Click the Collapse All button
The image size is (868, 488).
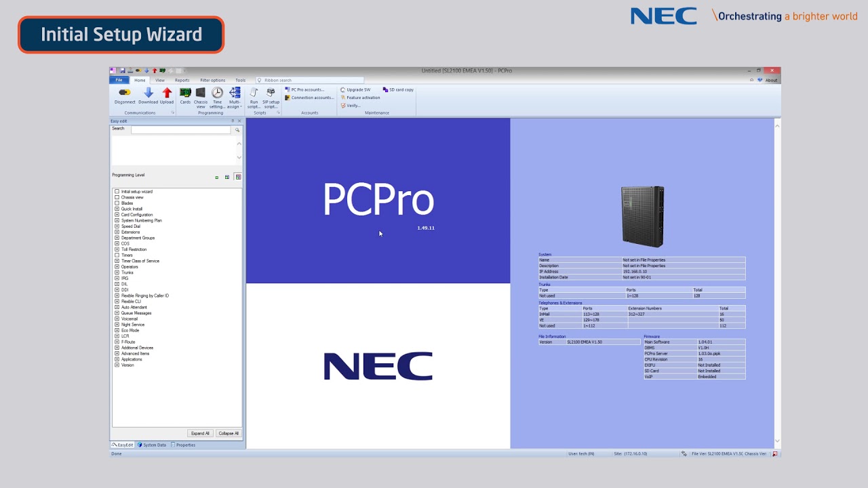(229, 433)
